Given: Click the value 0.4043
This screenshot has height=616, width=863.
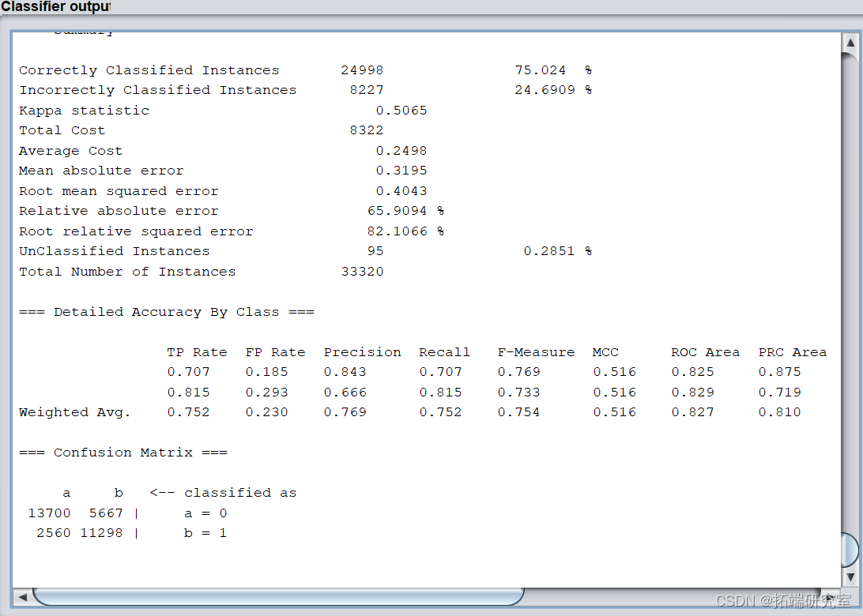Looking at the screenshot, I should (401, 191).
